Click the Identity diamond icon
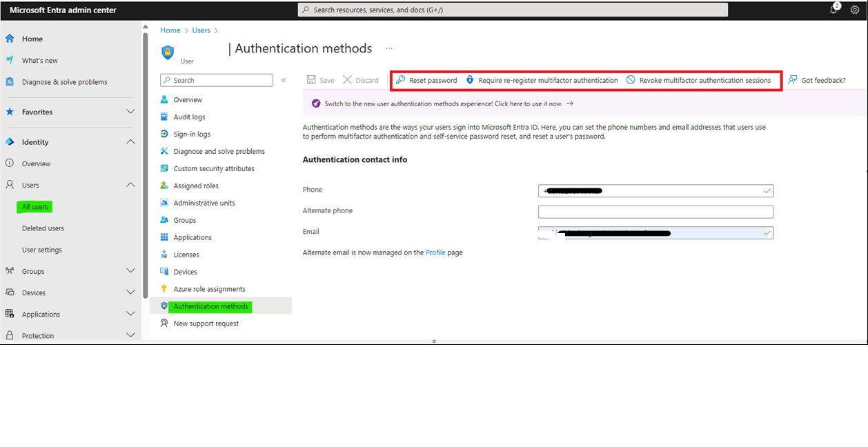This screenshot has height=447, width=868. pyautogui.click(x=10, y=142)
